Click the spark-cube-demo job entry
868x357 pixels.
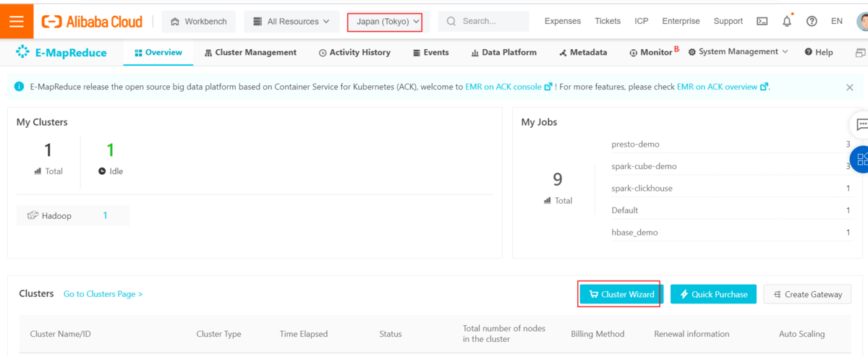[644, 166]
